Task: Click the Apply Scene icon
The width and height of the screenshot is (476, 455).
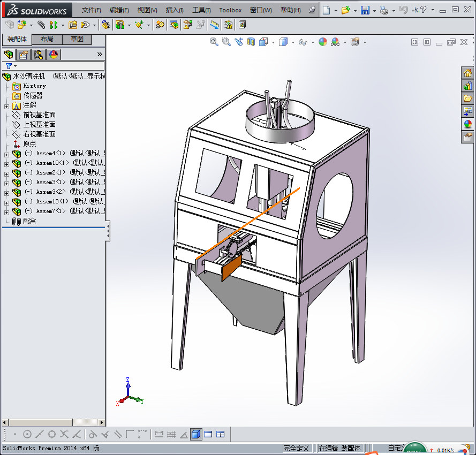Action: 335,42
